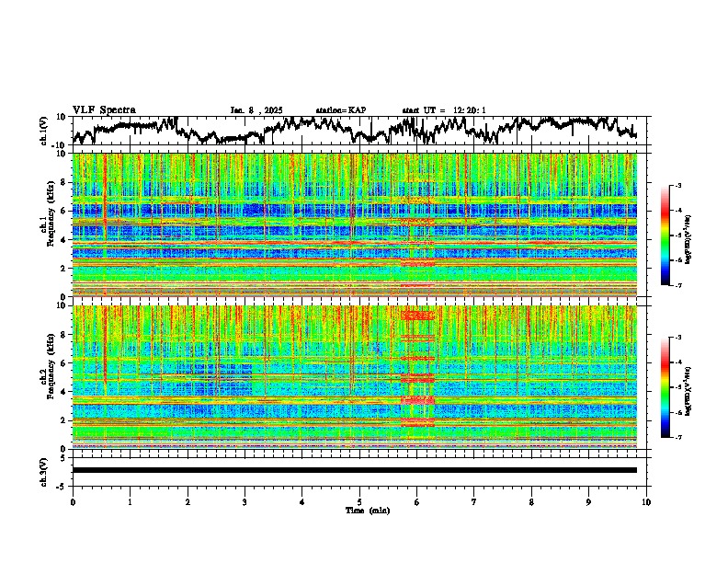Click time axis tick label "5"
Viewport: 728px width, 563px height.
[359, 502]
